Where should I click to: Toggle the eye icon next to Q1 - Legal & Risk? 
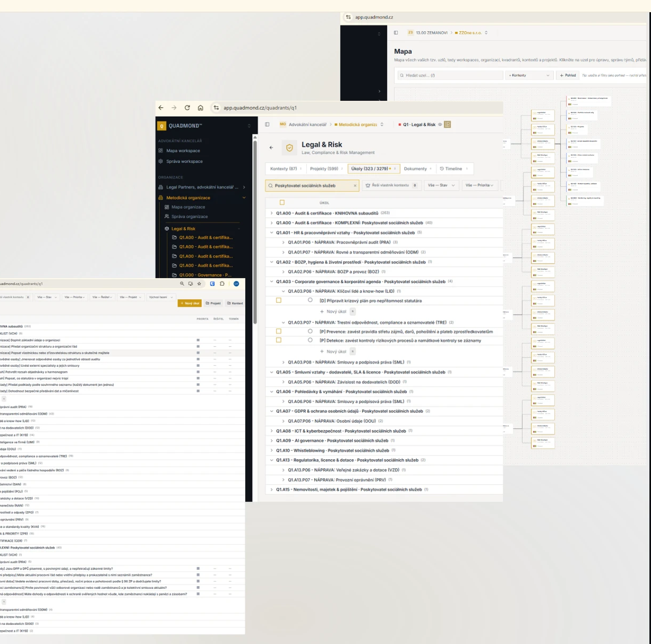pyautogui.click(x=440, y=124)
